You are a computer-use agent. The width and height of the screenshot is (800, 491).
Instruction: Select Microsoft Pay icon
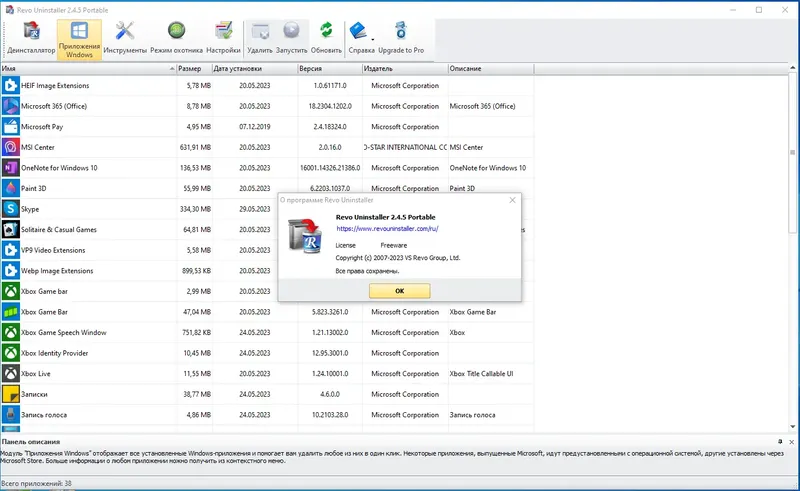11,127
